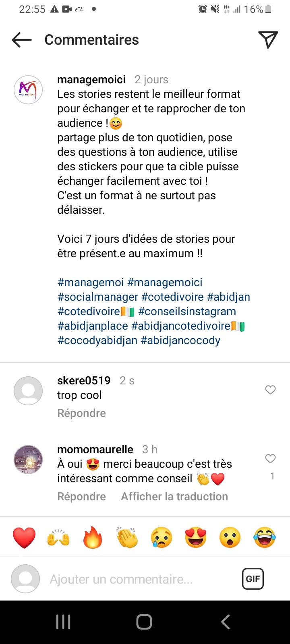Tap the share paper-plane icon
This screenshot has width=290, height=644.
click(x=268, y=39)
